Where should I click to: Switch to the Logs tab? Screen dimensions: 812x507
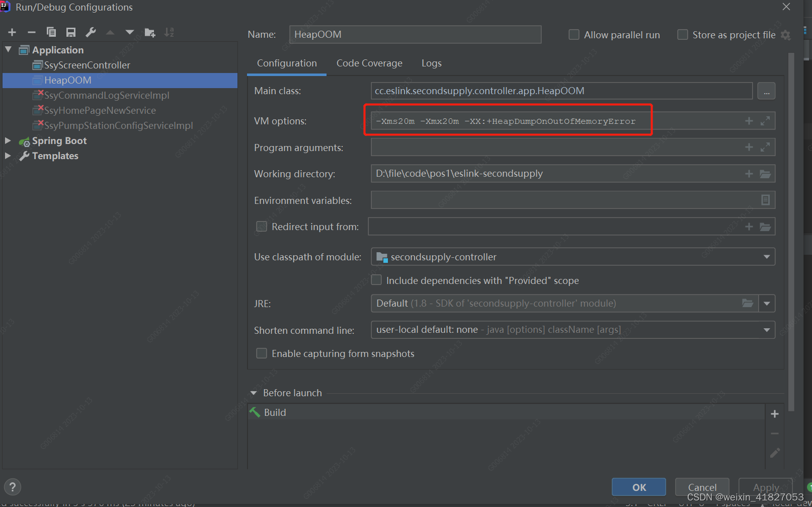click(432, 63)
